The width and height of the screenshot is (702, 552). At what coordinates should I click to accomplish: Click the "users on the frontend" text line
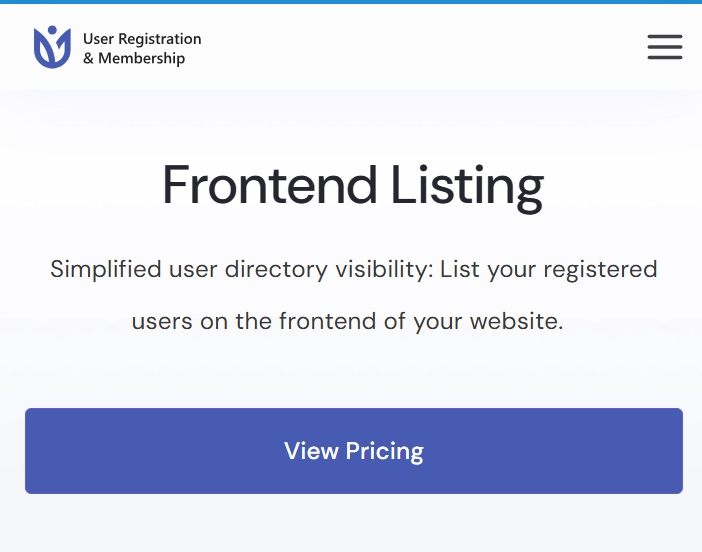[x=347, y=321]
